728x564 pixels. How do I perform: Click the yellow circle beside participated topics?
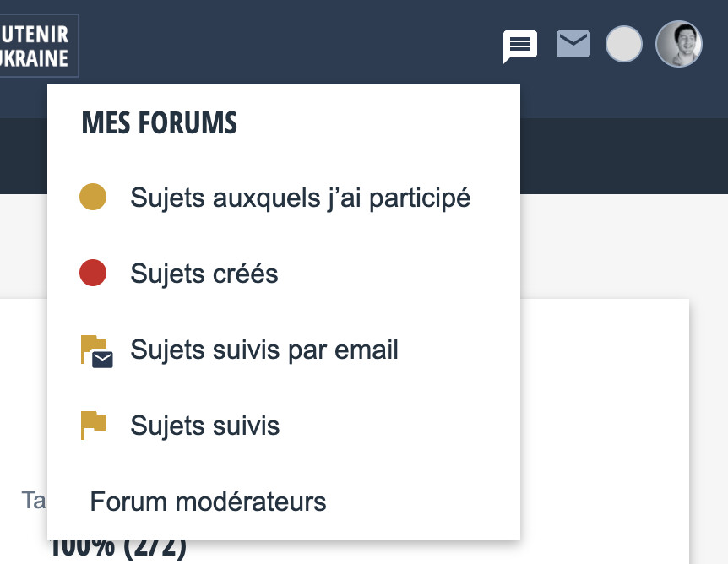coord(93,198)
